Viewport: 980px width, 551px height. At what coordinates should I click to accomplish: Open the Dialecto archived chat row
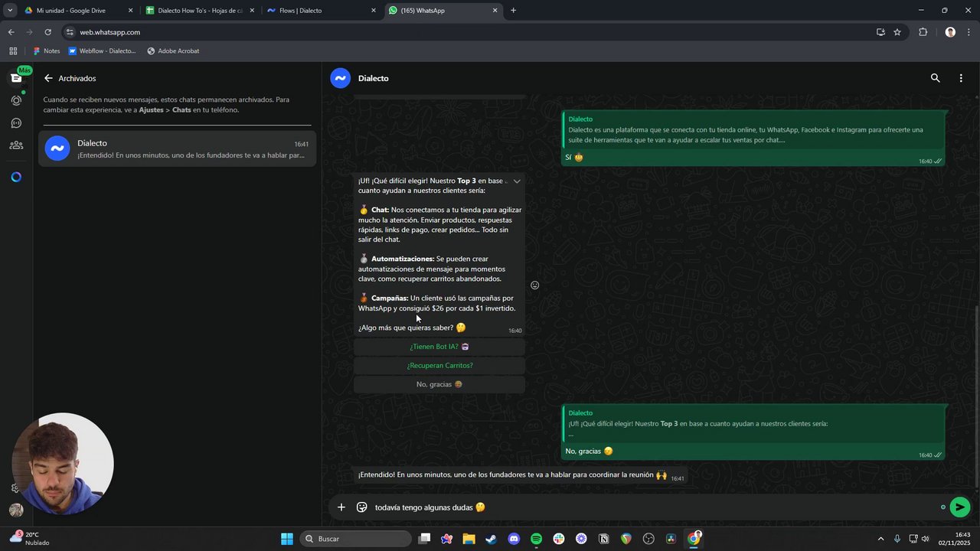tap(177, 148)
